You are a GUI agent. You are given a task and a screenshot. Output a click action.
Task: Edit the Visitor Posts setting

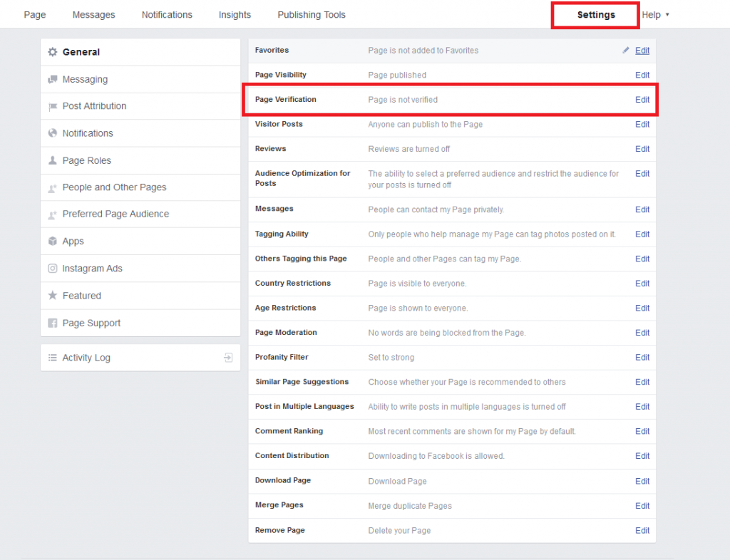(x=642, y=125)
